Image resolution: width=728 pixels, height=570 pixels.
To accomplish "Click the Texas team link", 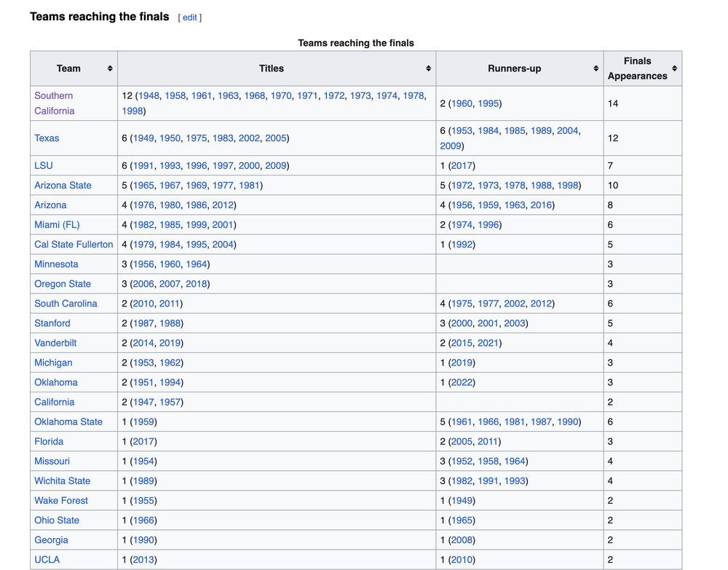I will tap(47, 138).
